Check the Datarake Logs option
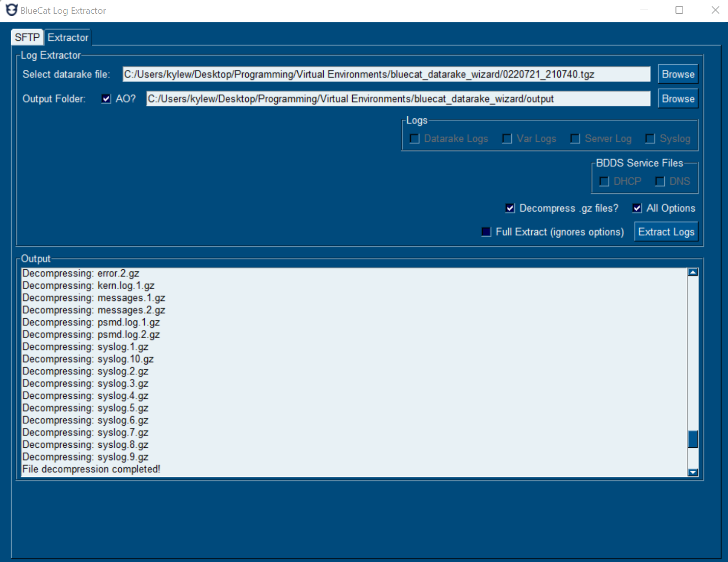 (x=414, y=138)
